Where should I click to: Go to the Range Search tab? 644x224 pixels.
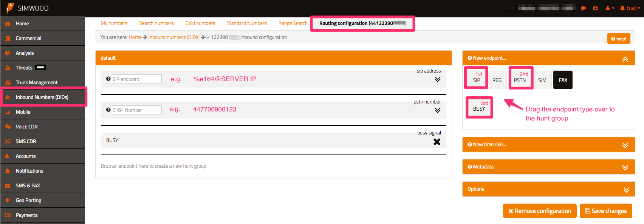coord(293,23)
